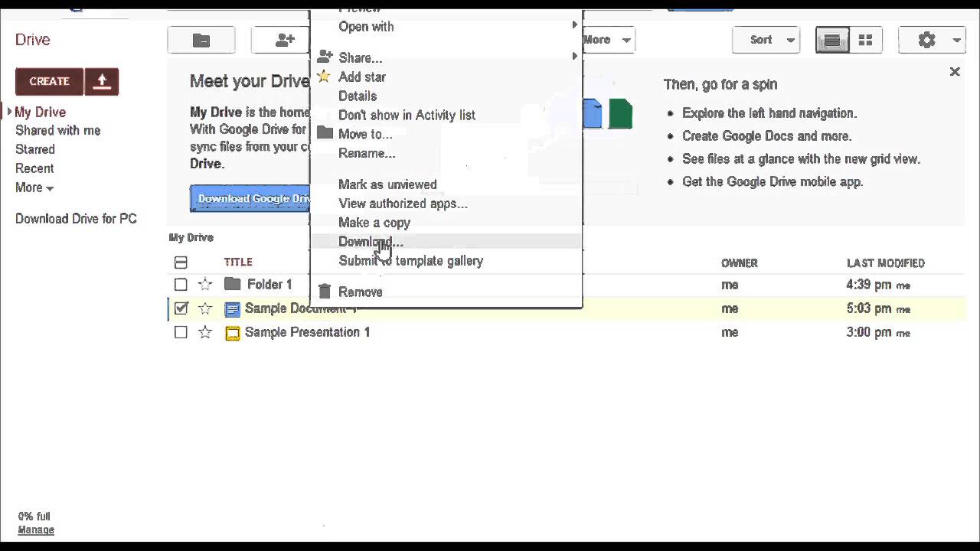The height and width of the screenshot is (551, 980).
Task: Expand the My Drive tree arrow
Action: [x=9, y=112]
